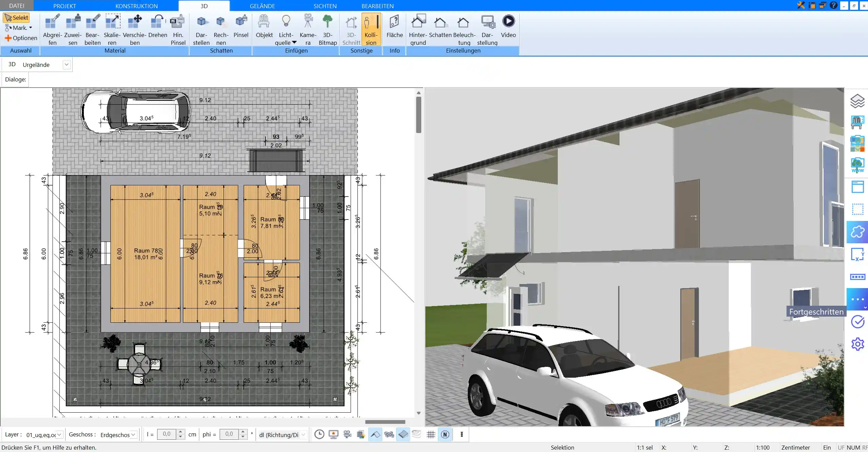Click the Optionen button
868x452 pixels.
(21, 38)
